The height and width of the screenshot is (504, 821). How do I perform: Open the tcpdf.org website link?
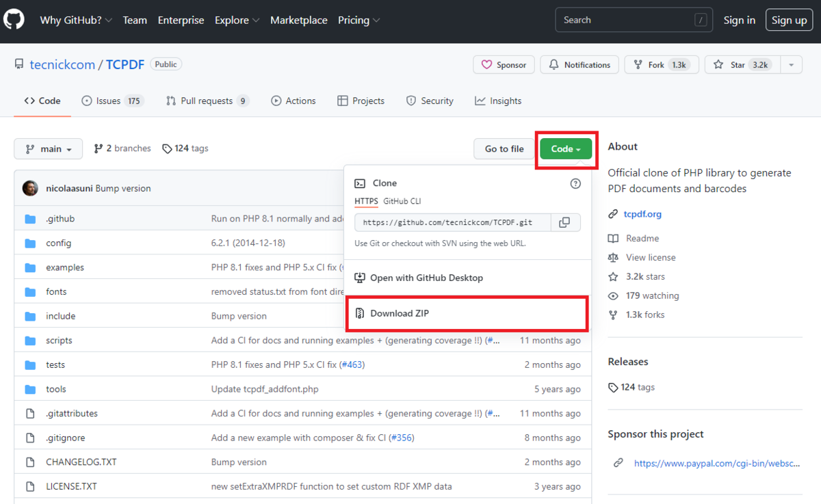coord(642,214)
